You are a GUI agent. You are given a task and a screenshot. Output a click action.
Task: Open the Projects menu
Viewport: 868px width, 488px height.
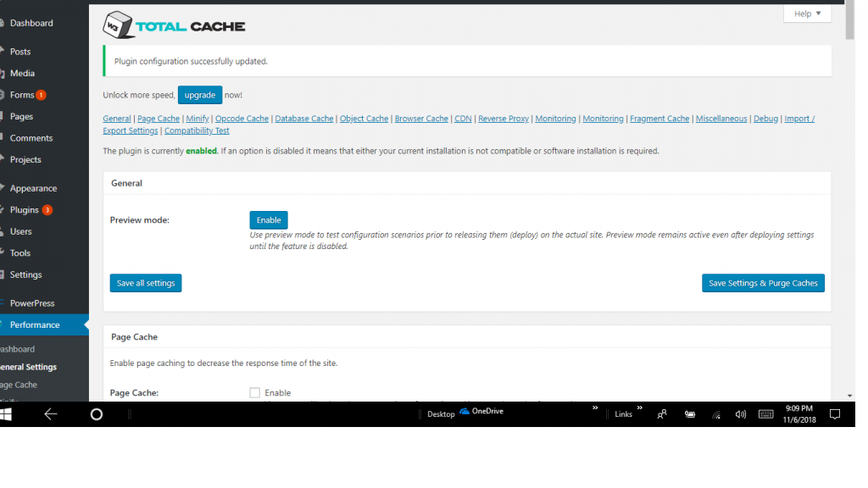click(25, 159)
